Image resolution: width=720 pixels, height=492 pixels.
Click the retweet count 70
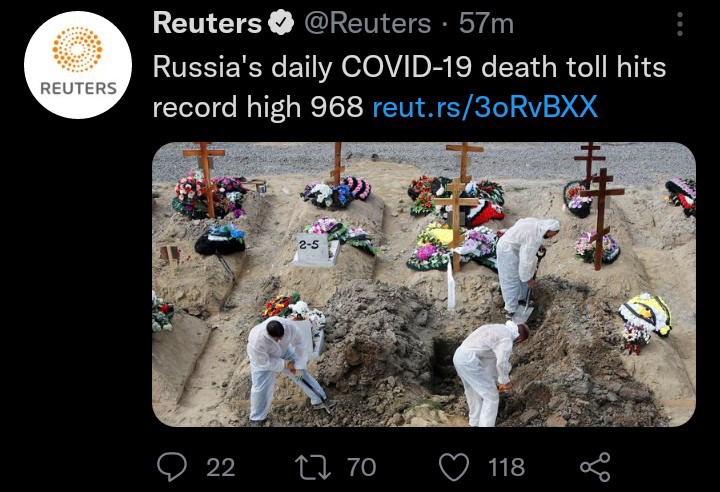[x=362, y=467]
